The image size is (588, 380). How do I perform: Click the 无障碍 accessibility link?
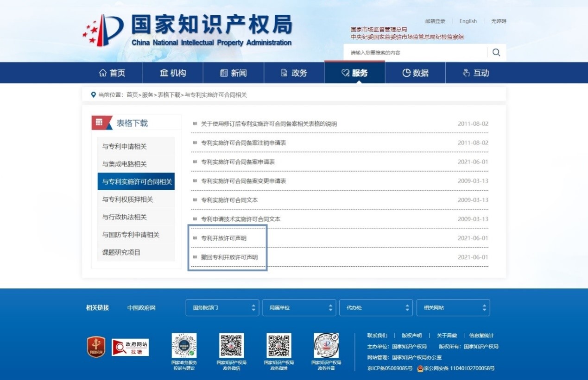click(x=499, y=21)
